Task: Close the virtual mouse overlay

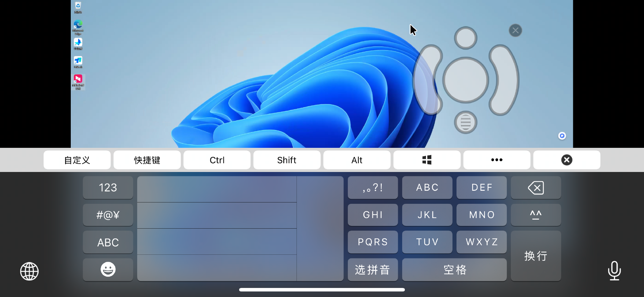Action: point(515,31)
